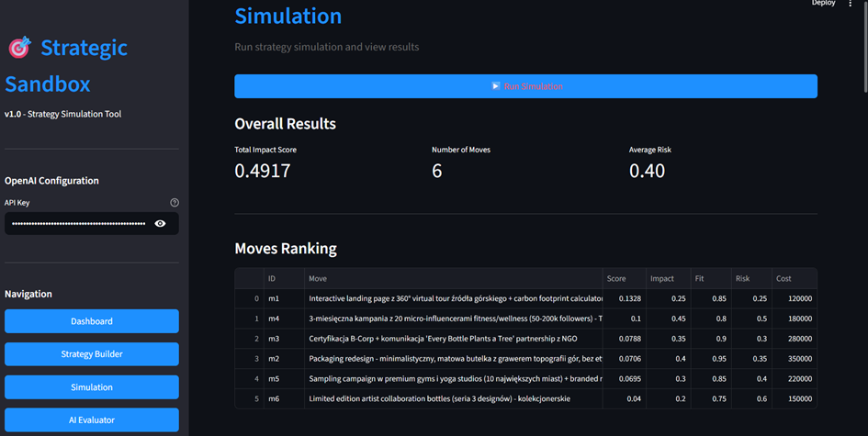
Task: Select the score cell 0.0706
Action: pos(625,359)
